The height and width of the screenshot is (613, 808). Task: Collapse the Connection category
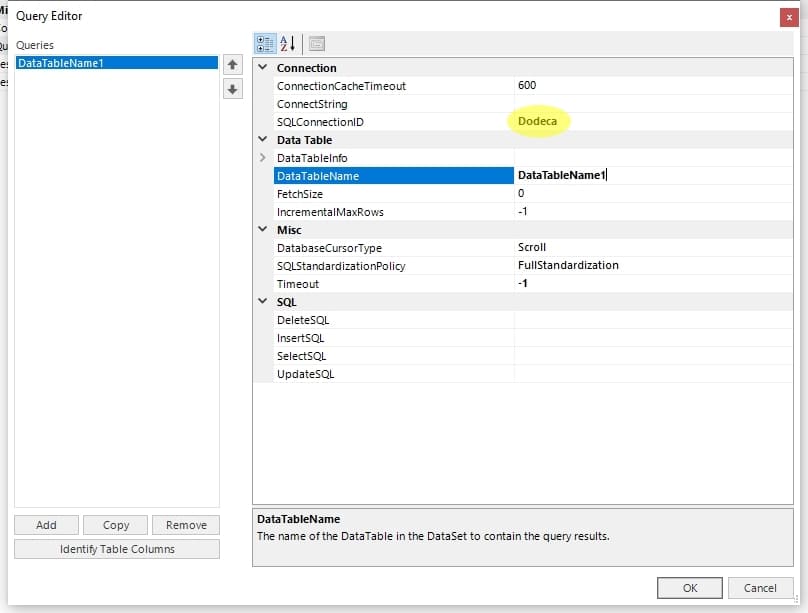click(263, 68)
